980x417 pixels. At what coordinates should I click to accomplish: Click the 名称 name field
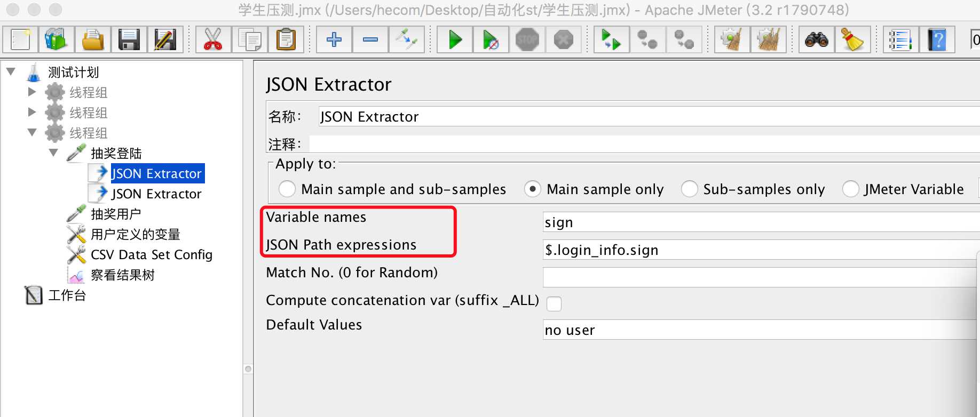click(x=649, y=116)
